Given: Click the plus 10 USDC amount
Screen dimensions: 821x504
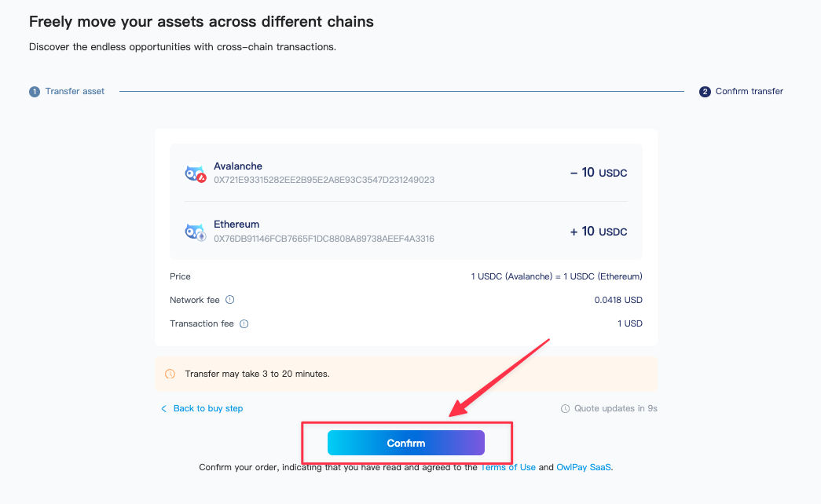Looking at the screenshot, I should (599, 232).
